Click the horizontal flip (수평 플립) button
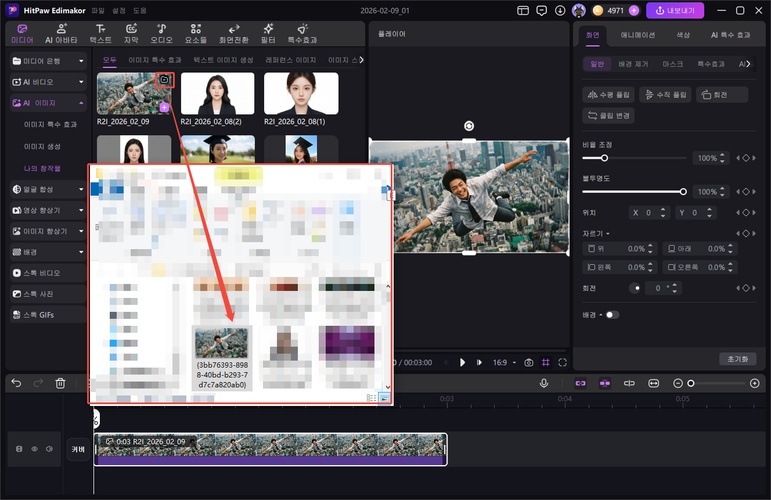Viewport: 771px width, 500px height. point(610,95)
